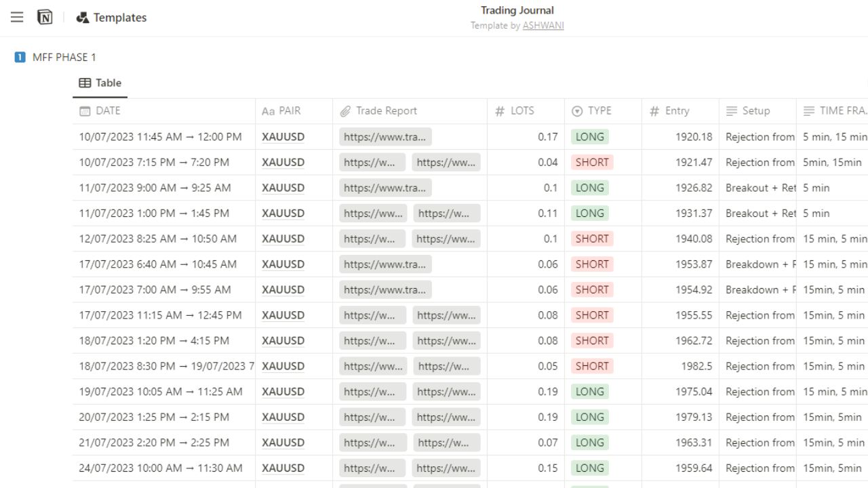
Task: Open the ASHWANI author link
Action: click(x=543, y=25)
